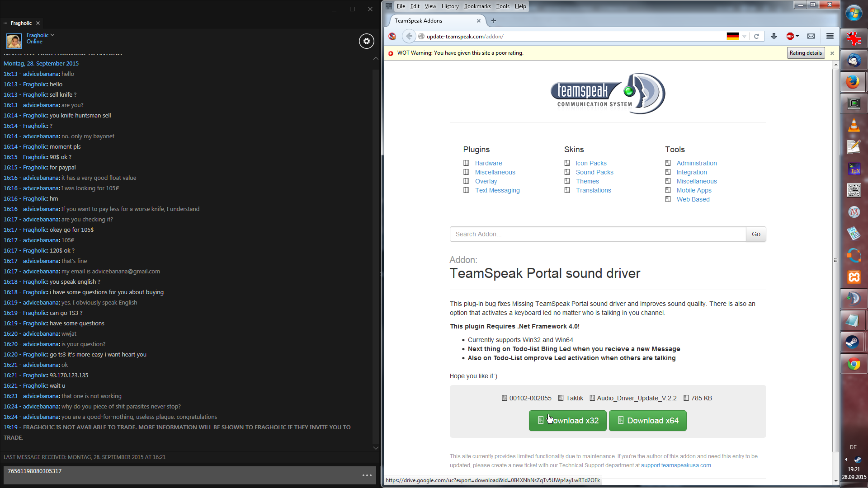Open the Firefox downloads arrow icon

pos(774,36)
